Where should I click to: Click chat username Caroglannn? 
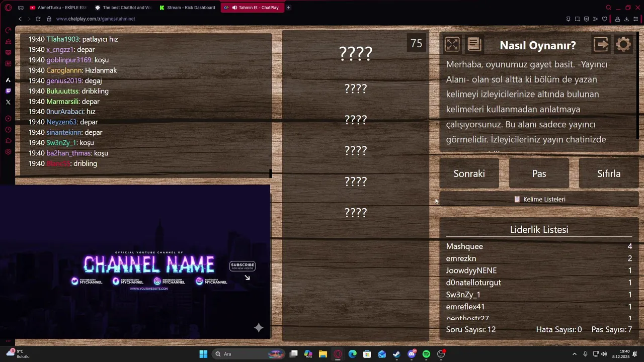64,70
